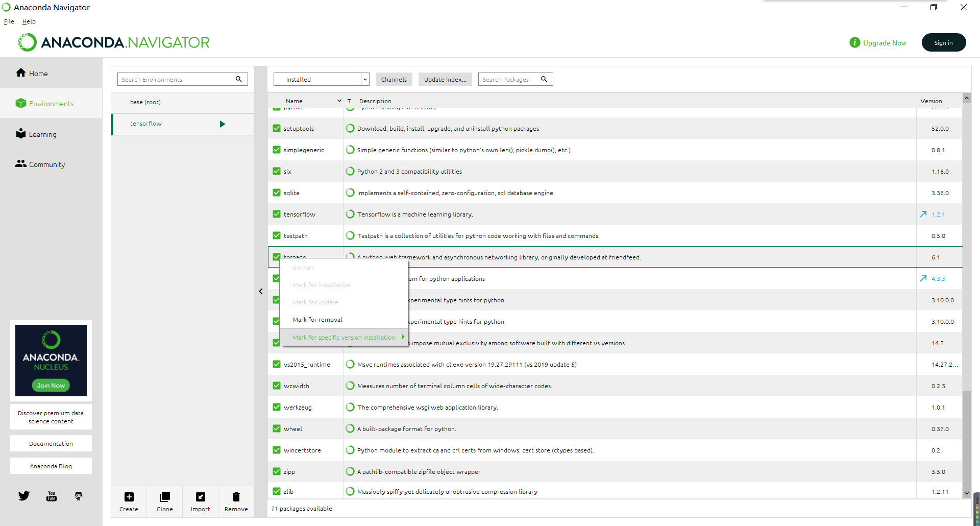Screen dimensions: 980x526
Task: Click the tensorflow update-available arrow icon
Action: click(x=923, y=214)
